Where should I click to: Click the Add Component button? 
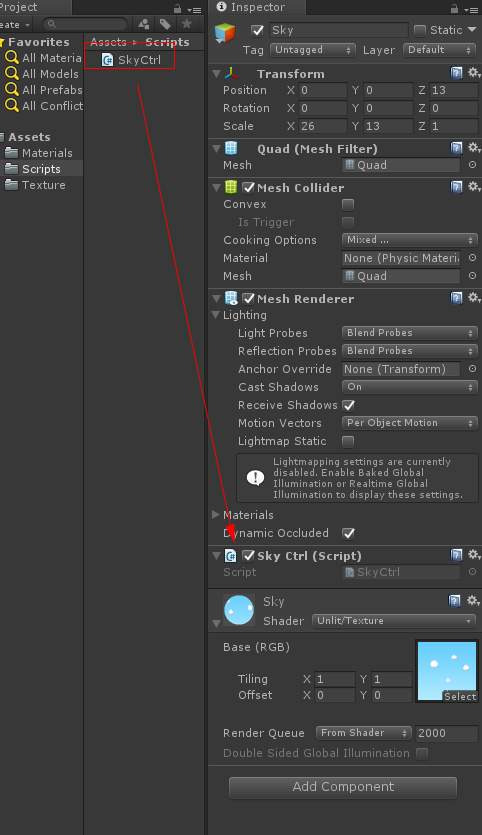coord(343,787)
